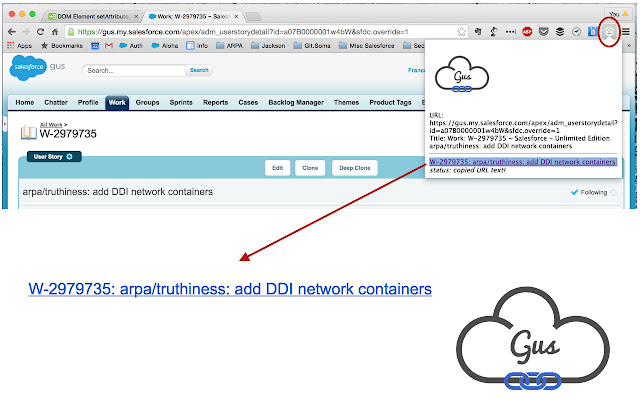Click the browser forward arrow
Screen dimensions: 640x400
26,31
